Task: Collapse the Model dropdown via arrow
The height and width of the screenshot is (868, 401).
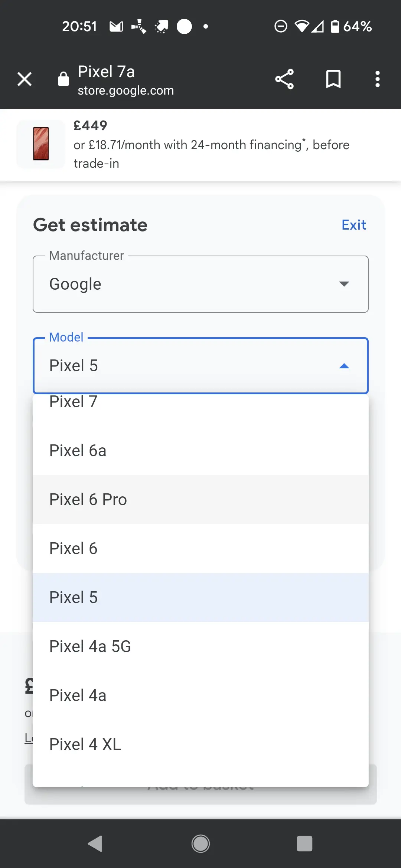Action: pyautogui.click(x=344, y=366)
